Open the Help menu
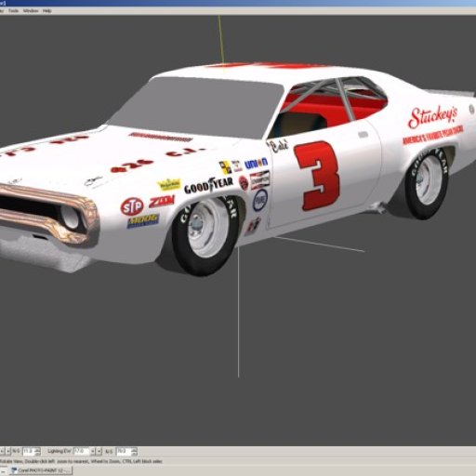Screen dimensions: 476x476 (x=46, y=11)
